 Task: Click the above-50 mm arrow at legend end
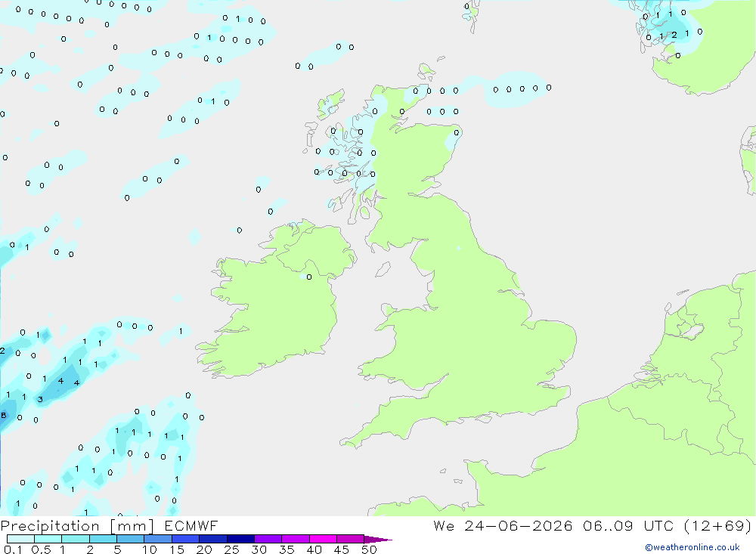click(x=378, y=540)
